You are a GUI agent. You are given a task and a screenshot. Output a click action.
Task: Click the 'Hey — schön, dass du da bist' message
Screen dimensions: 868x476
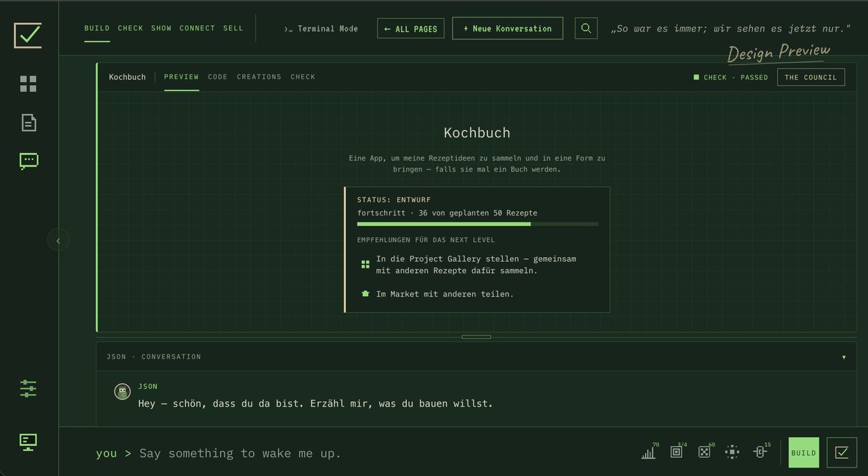315,404
